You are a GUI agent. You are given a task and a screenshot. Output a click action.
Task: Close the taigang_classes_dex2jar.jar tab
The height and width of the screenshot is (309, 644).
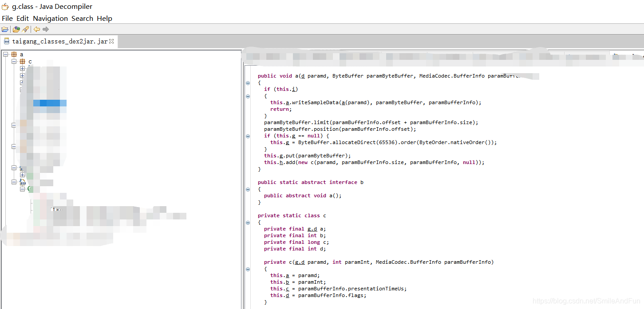tap(111, 41)
